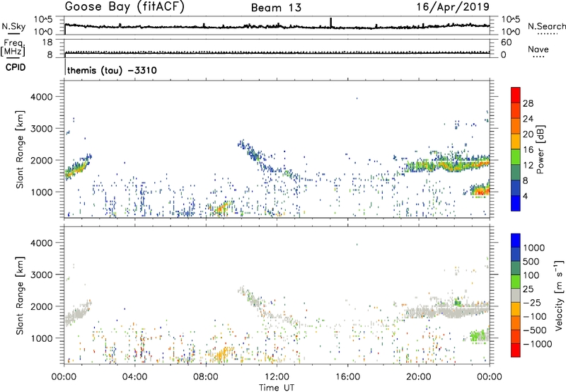Click the Time UT axis title
566x392 pixels.
277,388
